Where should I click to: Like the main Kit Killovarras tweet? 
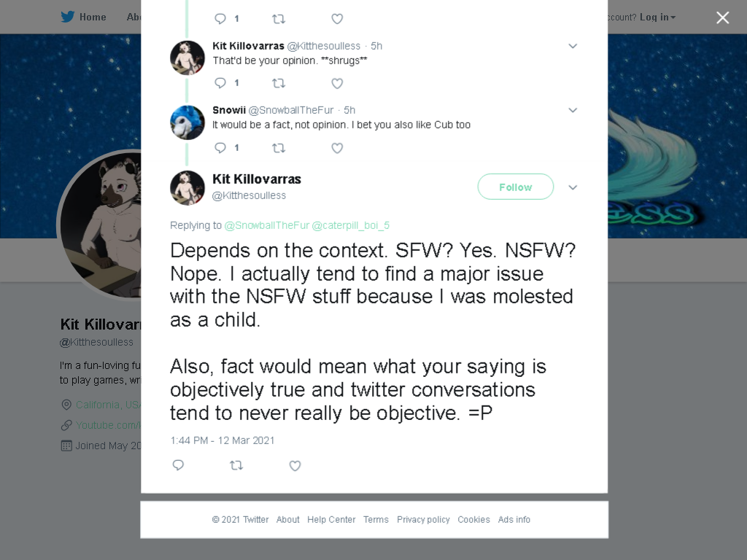[295, 466]
